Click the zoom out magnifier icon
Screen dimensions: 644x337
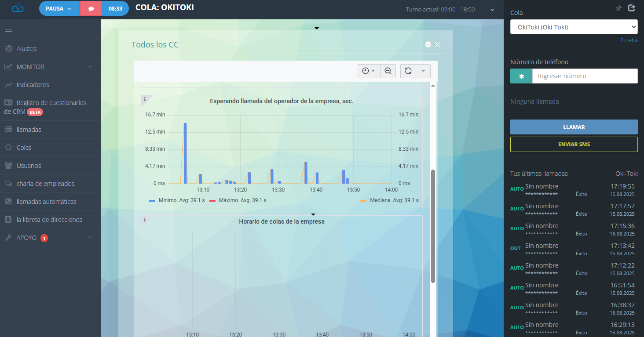click(x=388, y=71)
